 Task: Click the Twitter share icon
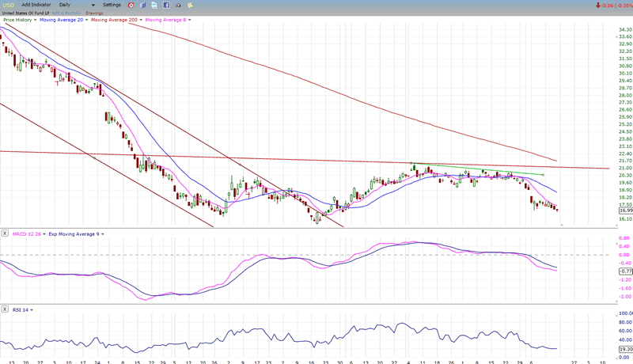click(154, 5)
